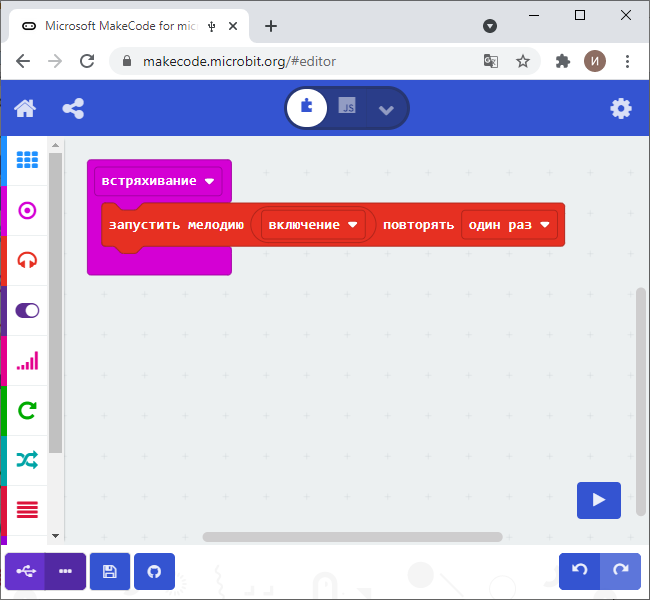Open Google Translate page option
650x600 pixels.
point(491,61)
